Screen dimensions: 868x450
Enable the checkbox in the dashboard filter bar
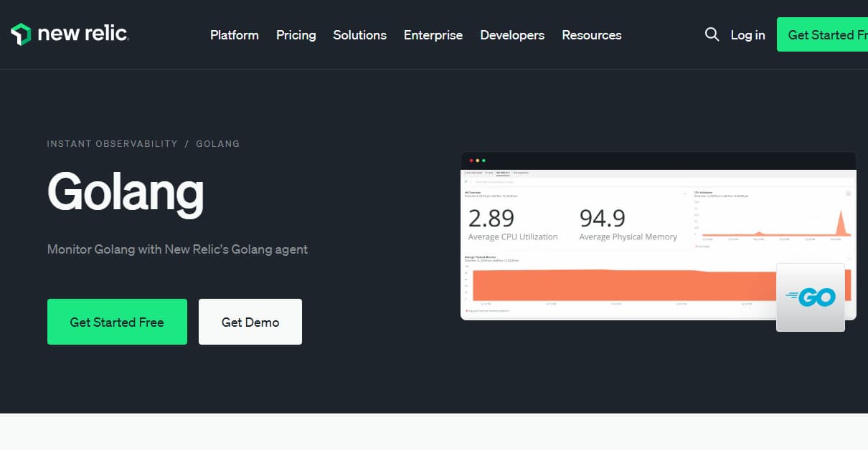click(466, 181)
